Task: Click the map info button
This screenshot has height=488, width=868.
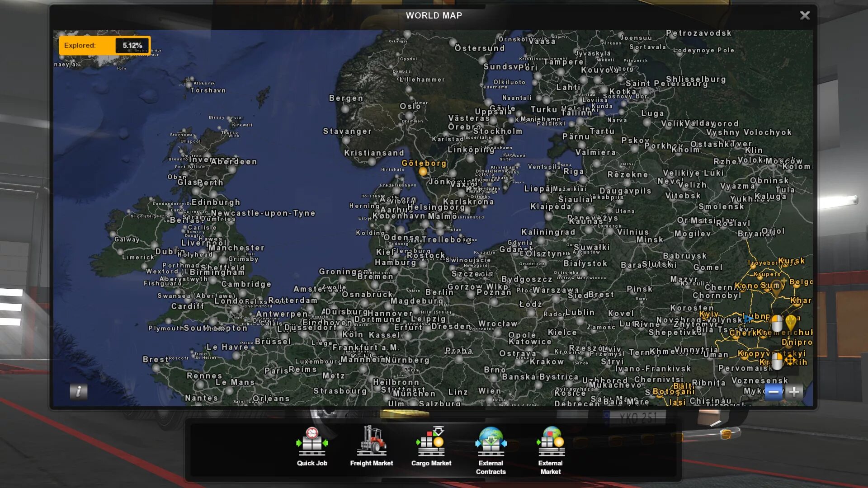Action: 78,391
